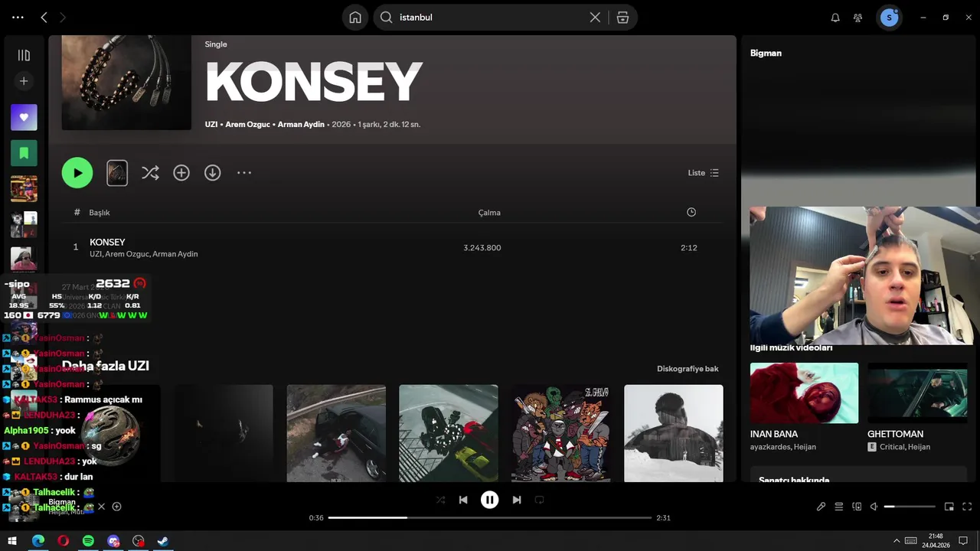980x551 pixels.
Task: Open the snowy barn UZI album cover
Action: [x=674, y=433]
